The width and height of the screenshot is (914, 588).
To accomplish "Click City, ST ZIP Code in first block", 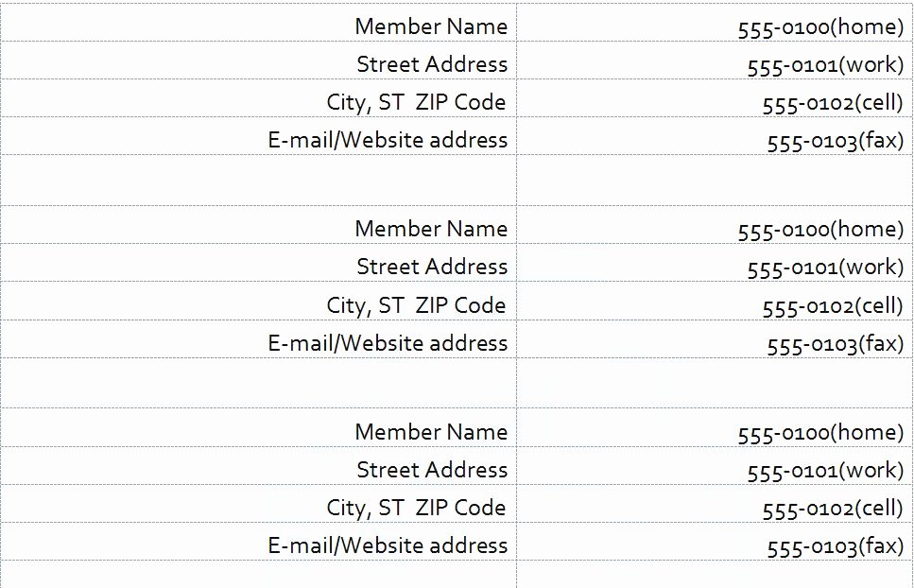I will click(x=416, y=102).
